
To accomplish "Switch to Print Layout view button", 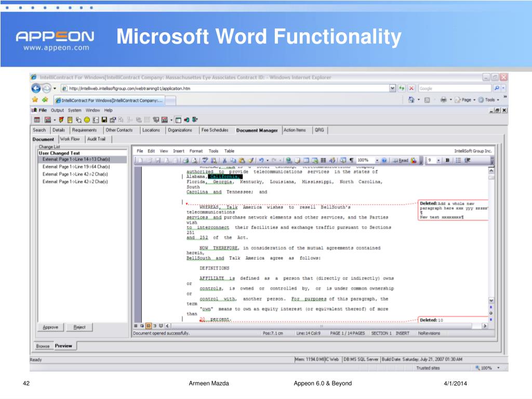I will click(x=148, y=326).
